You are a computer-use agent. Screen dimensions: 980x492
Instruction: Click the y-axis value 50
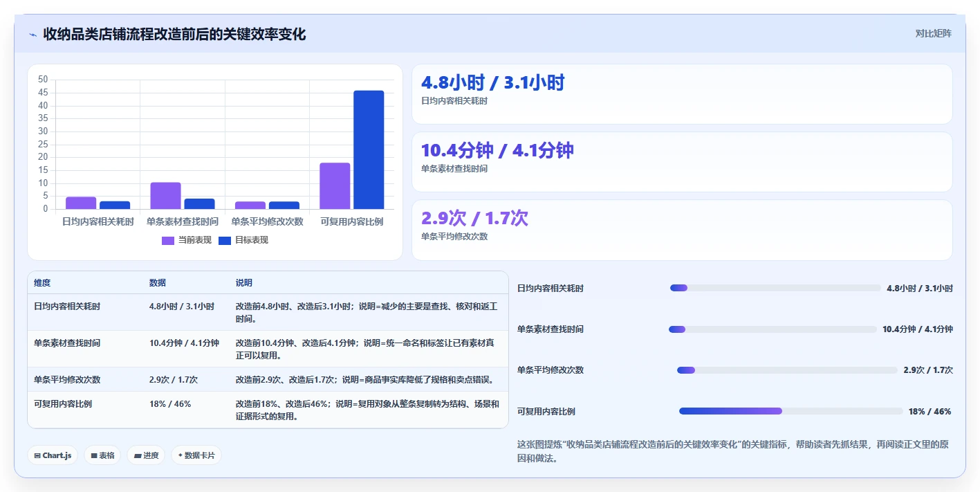pos(44,80)
